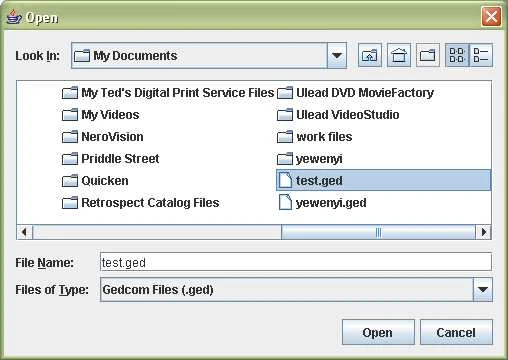Select the NeroVision folder
Viewport: 508px width, 360px height.
[103, 136]
